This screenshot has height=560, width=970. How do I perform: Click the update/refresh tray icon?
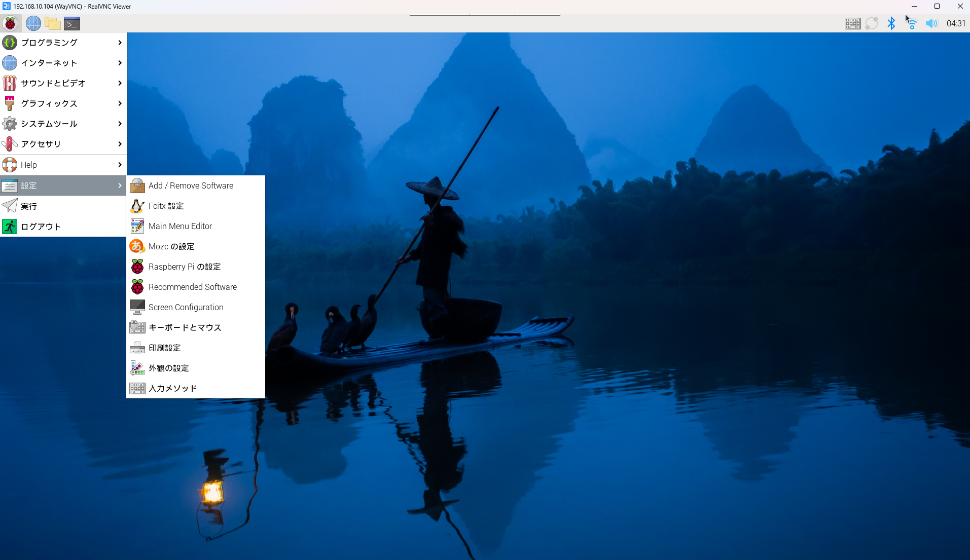click(872, 23)
